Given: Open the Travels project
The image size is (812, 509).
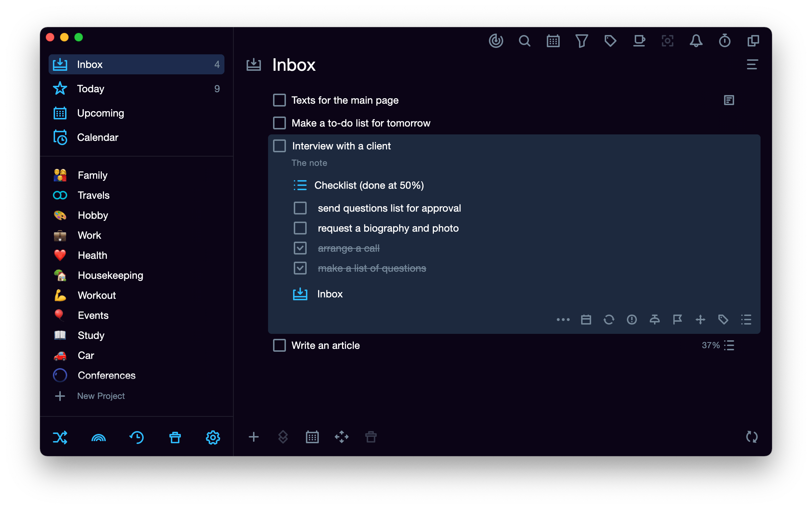Looking at the screenshot, I should click(x=137, y=195).
